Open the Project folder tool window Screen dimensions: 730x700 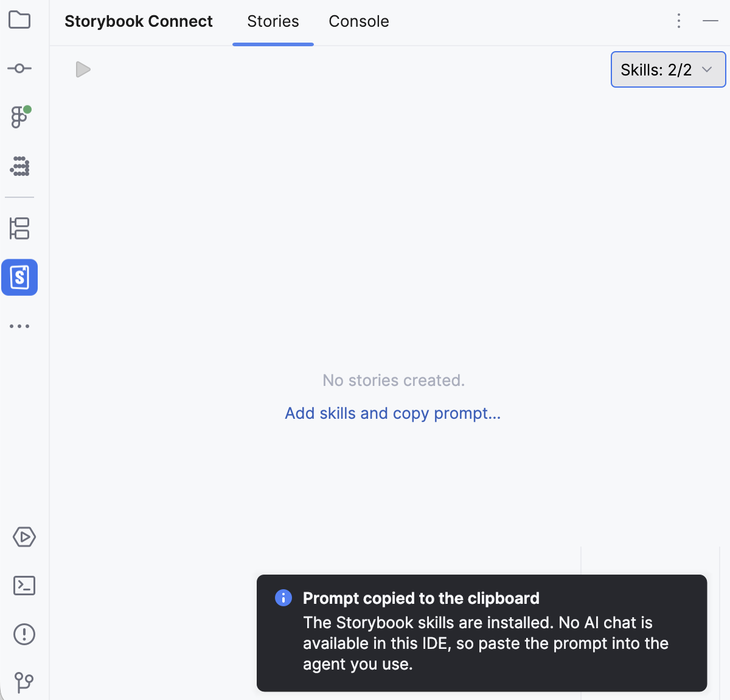point(19,20)
